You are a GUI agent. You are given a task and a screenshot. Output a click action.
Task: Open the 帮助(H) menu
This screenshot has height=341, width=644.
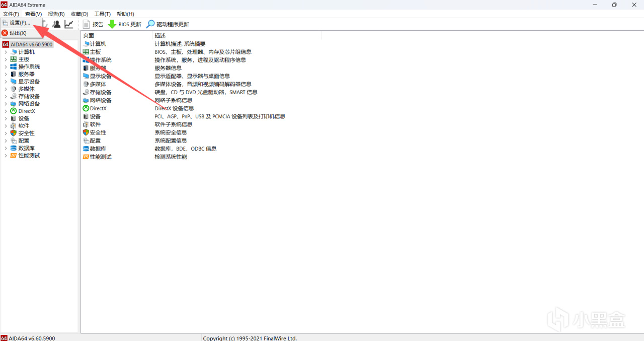click(125, 14)
